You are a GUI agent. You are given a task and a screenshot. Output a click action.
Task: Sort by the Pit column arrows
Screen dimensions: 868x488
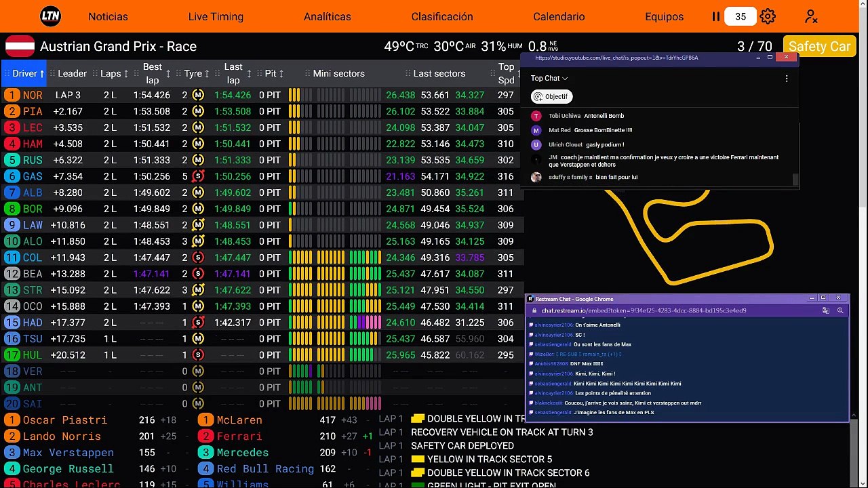coord(281,73)
